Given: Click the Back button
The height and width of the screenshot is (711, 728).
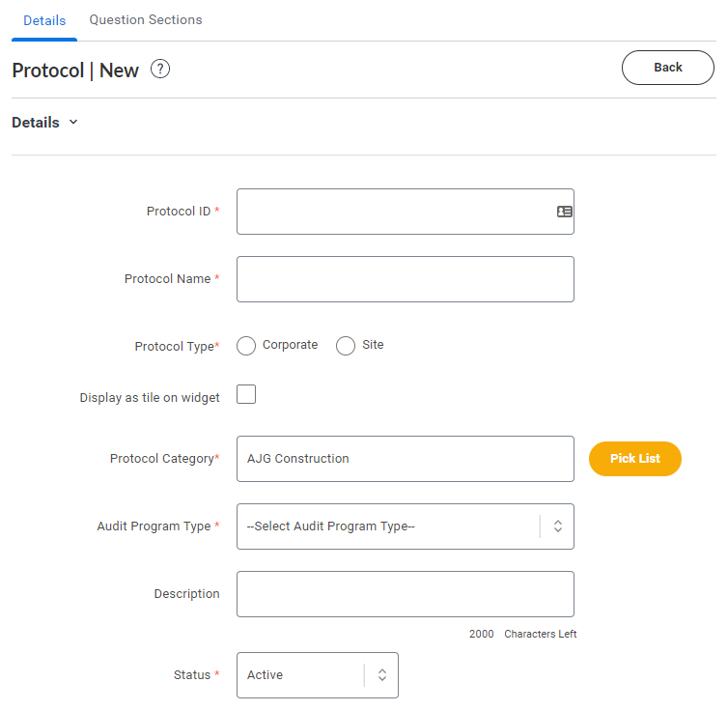Looking at the screenshot, I should coord(667,68).
